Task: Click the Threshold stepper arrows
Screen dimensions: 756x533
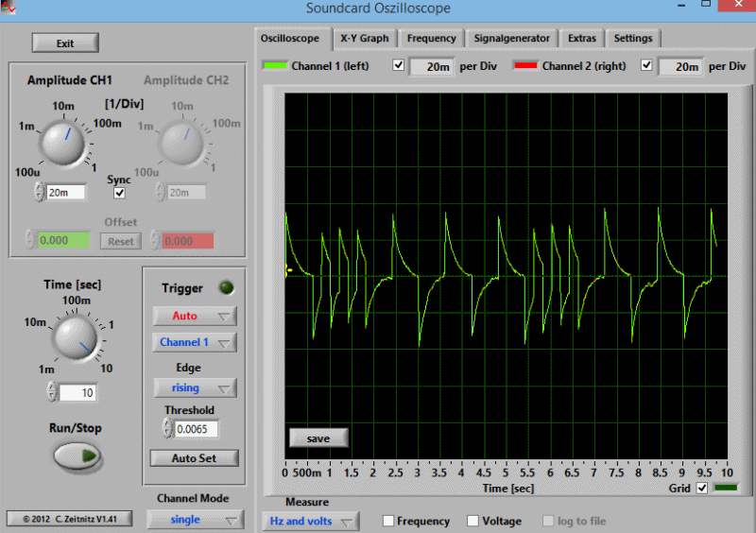Action: [x=167, y=428]
